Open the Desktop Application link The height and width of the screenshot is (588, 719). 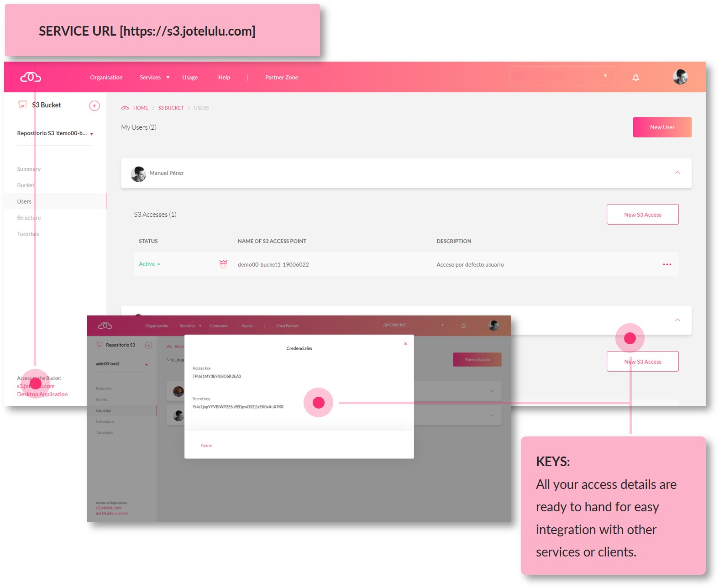[42, 394]
